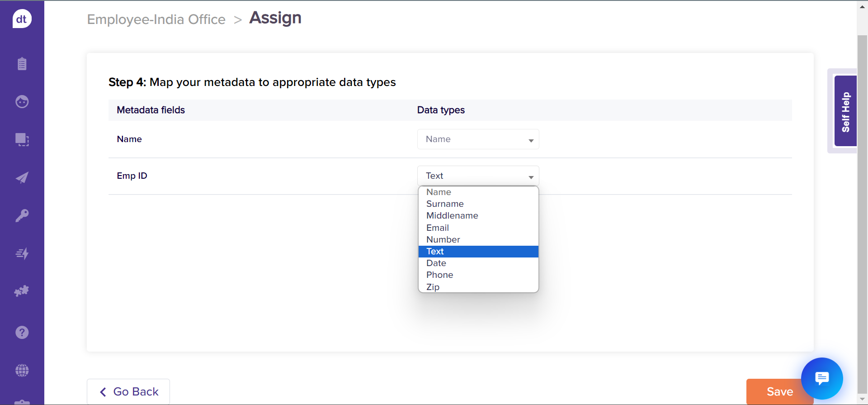Collapse the Emp ID data type dropdown
This screenshot has height=405, width=868.
tap(478, 176)
